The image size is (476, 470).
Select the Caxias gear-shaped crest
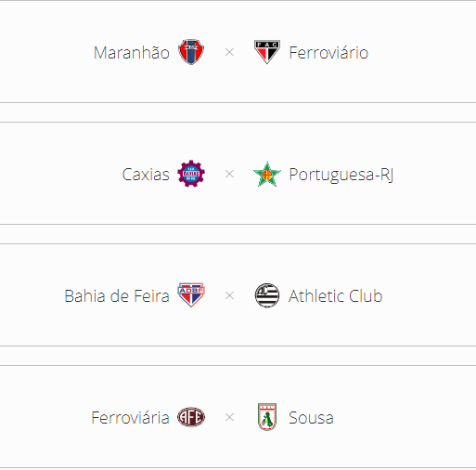point(191,174)
